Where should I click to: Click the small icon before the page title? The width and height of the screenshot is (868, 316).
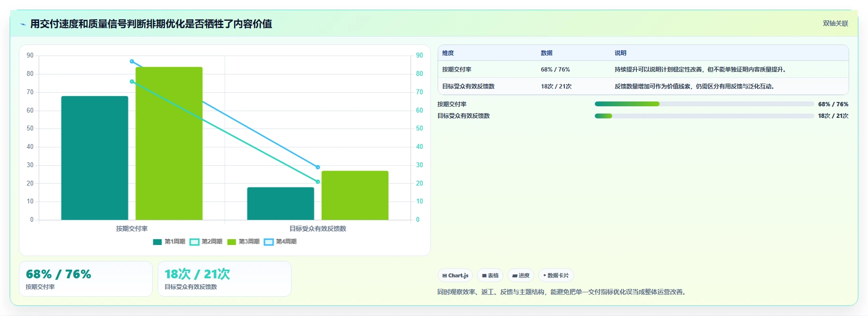(x=23, y=24)
